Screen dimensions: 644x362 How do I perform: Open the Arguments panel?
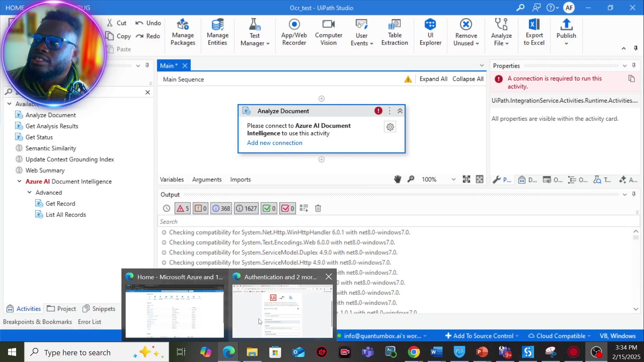coord(207,179)
